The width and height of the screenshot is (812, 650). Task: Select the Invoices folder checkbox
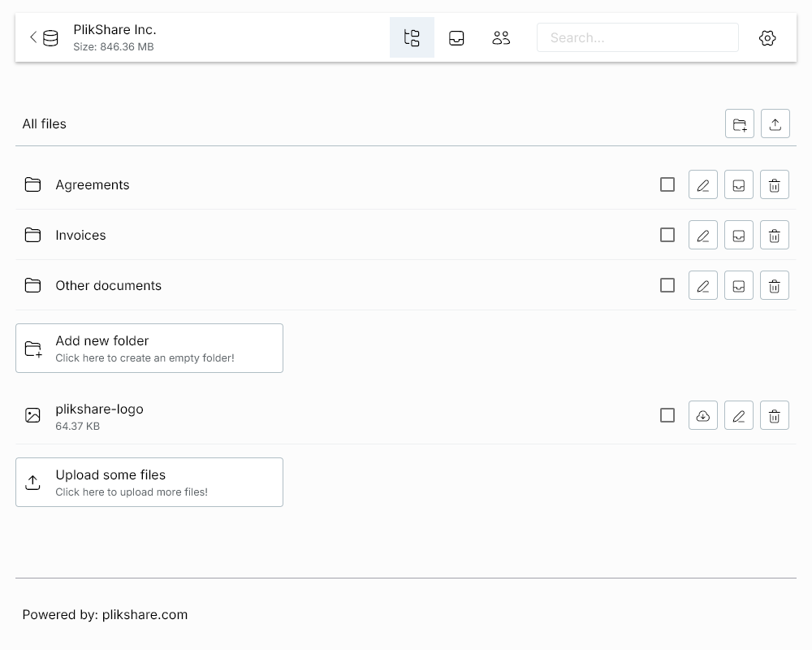(667, 235)
